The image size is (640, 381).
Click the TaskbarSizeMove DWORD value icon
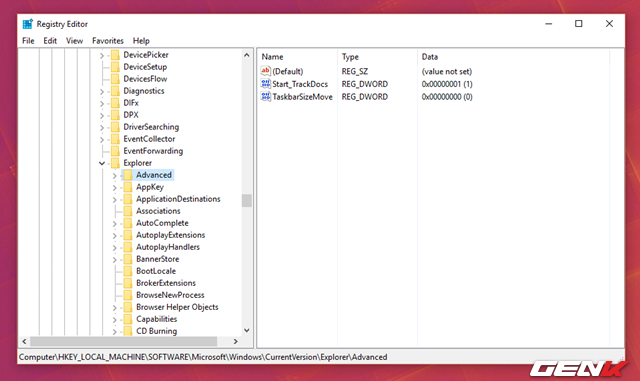click(266, 96)
